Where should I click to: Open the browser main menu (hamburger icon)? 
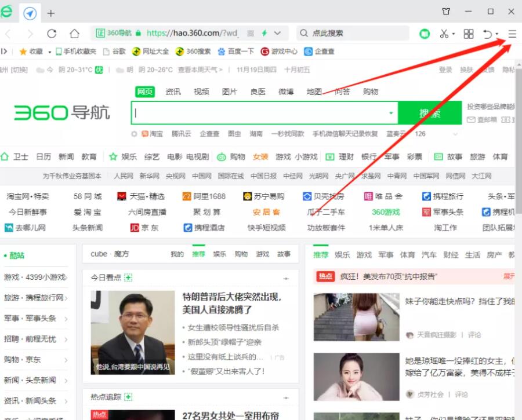tap(512, 34)
